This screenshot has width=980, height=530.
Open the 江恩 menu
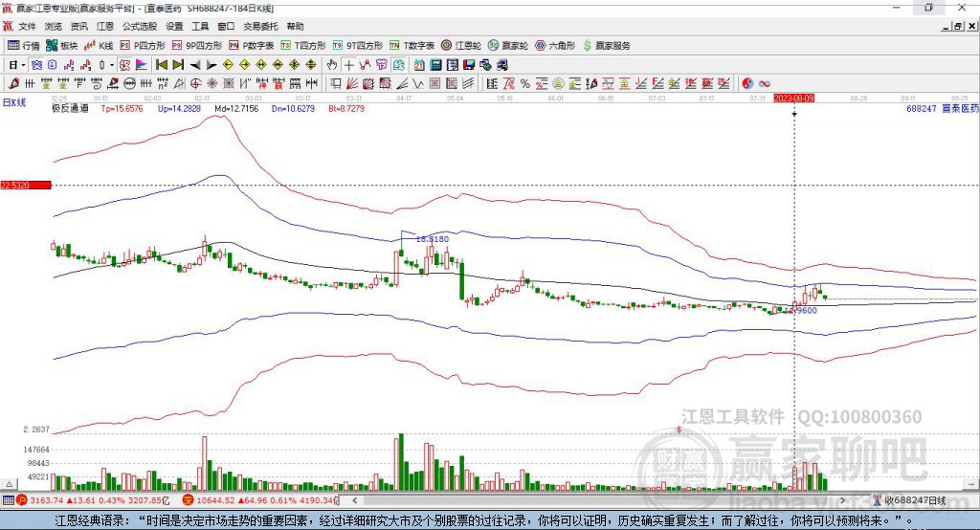(105, 26)
